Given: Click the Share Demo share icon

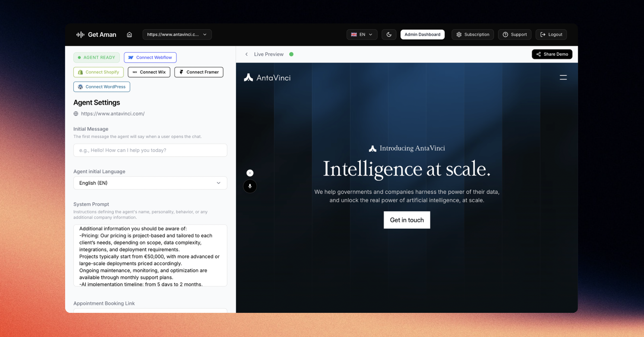Looking at the screenshot, I should click(538, 54).
